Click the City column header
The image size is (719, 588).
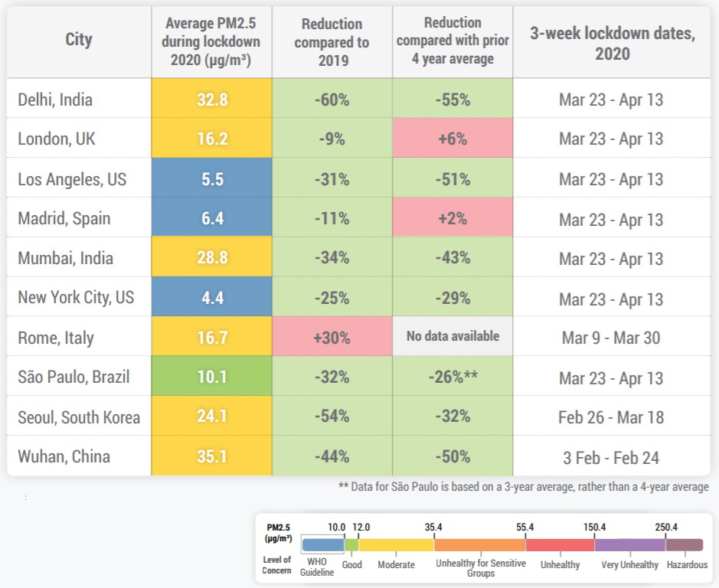click(79, 40)
